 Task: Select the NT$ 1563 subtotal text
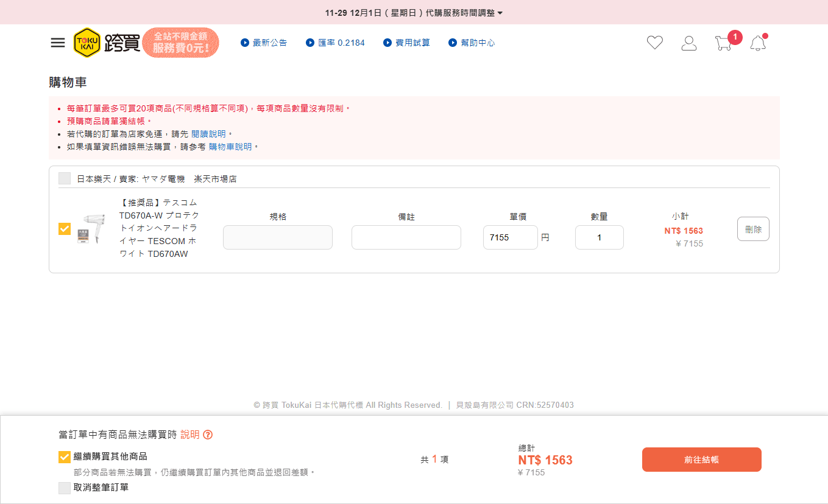684,231
